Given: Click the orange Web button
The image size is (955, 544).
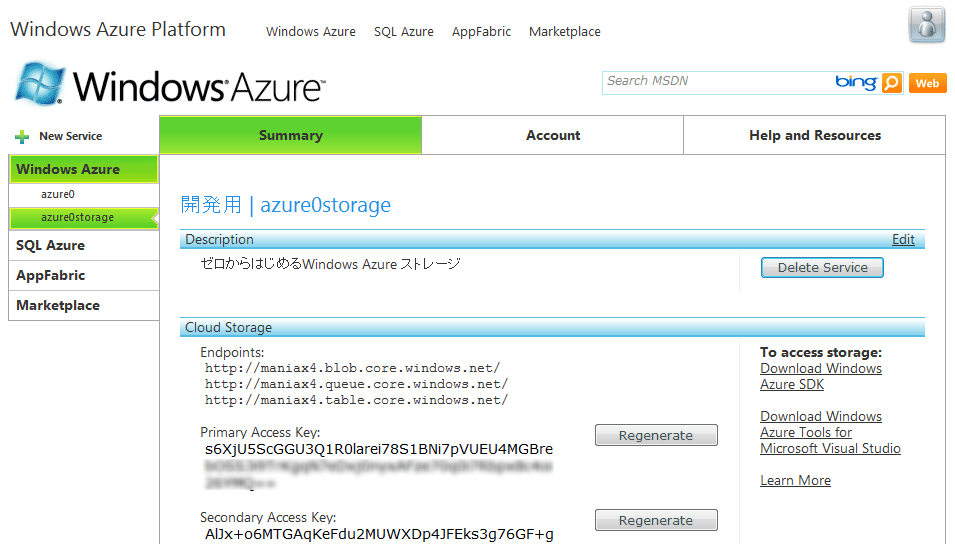Looking at the screenshot, I should click(x=927, y=83).
